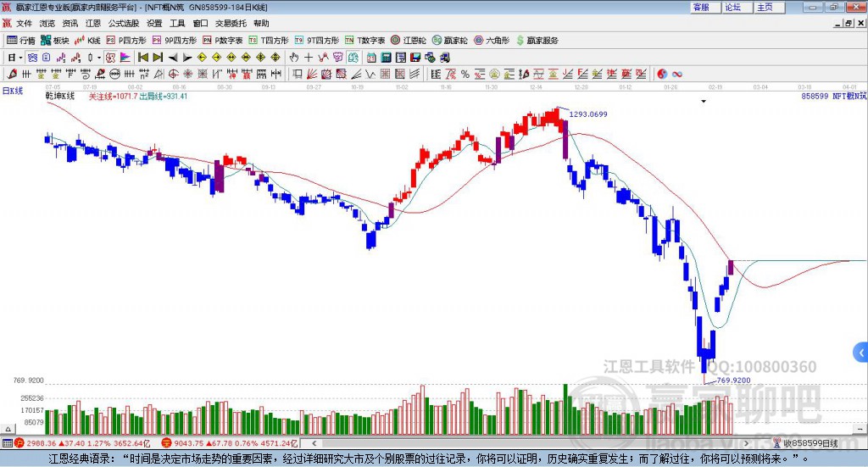The height and width of the screenshot is (467, 868).
Task: Open the 帮助 menu
Action: point(261,23)
